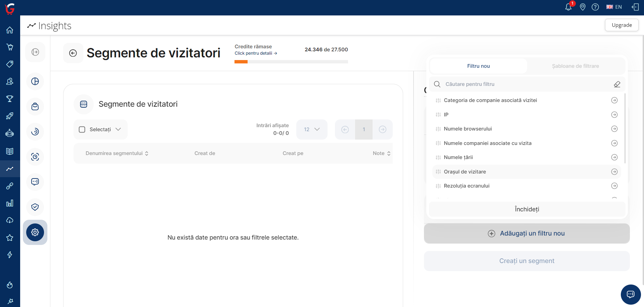This screenshot has width=644, height=307.
Task: Open the notifications bell
Action: [568, 7]
